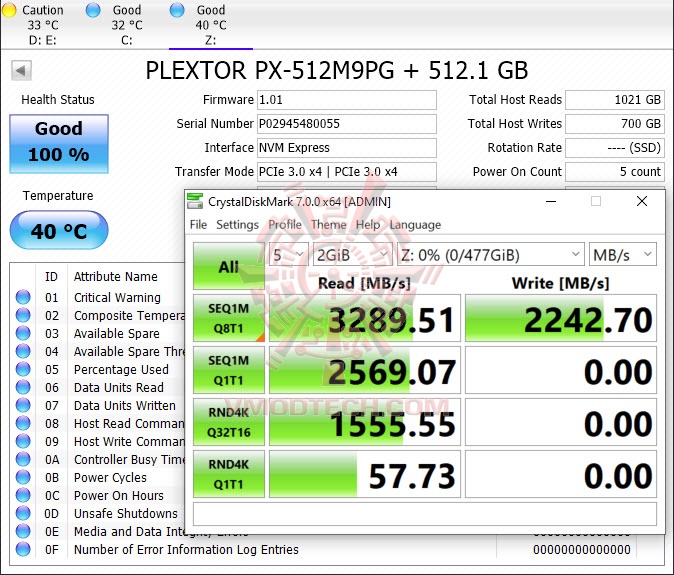Image resolution: width=674 pixels, height=575 pixels.
Task: Click the SEQ1M Q8T1 read result 3289.51
Action: coord(365,318)
